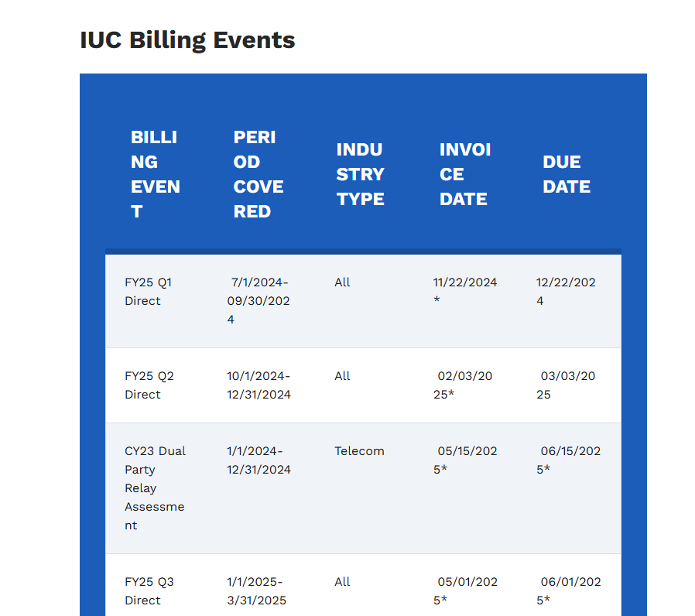Click the IUC Billing Events heading
The width and height of the screenshot is (695, 616).
[x=187, y=40]
